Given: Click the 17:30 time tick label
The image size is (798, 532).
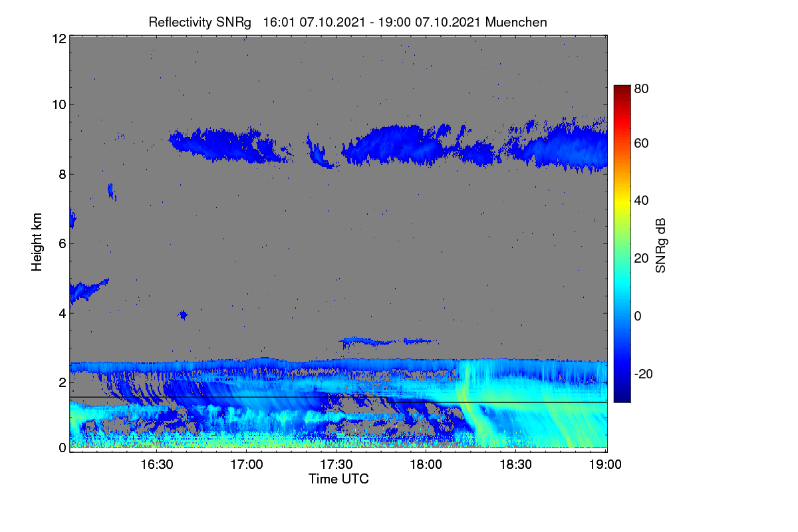Looking at the screenshot, I should (336, 464).
